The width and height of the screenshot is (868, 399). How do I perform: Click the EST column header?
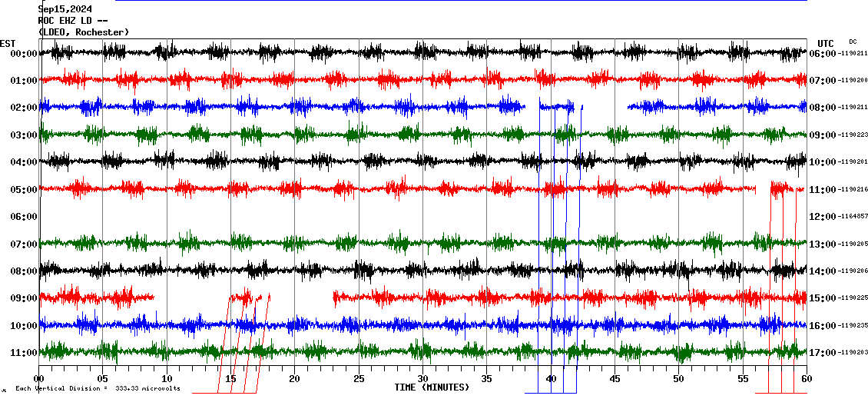8,43
